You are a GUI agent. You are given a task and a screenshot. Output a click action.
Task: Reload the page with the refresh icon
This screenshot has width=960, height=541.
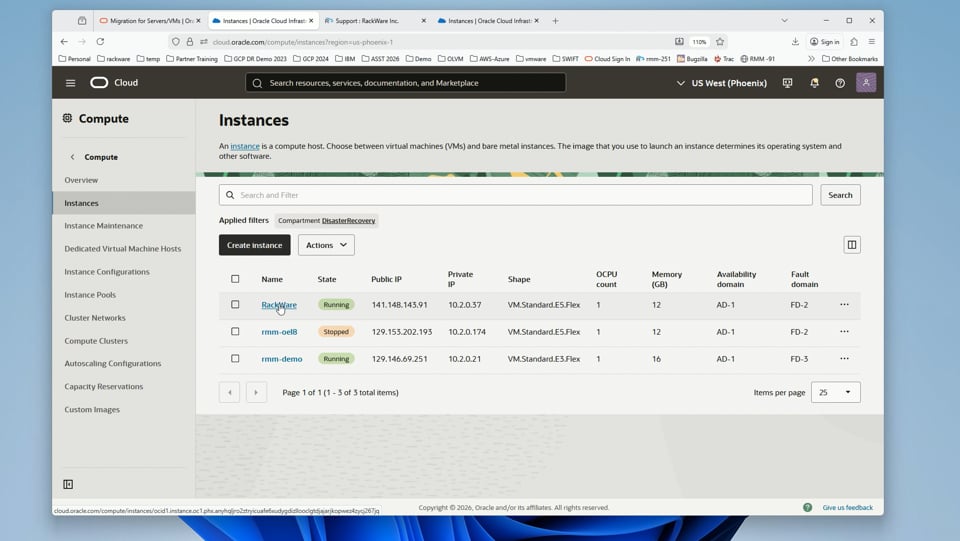[100, 42]
